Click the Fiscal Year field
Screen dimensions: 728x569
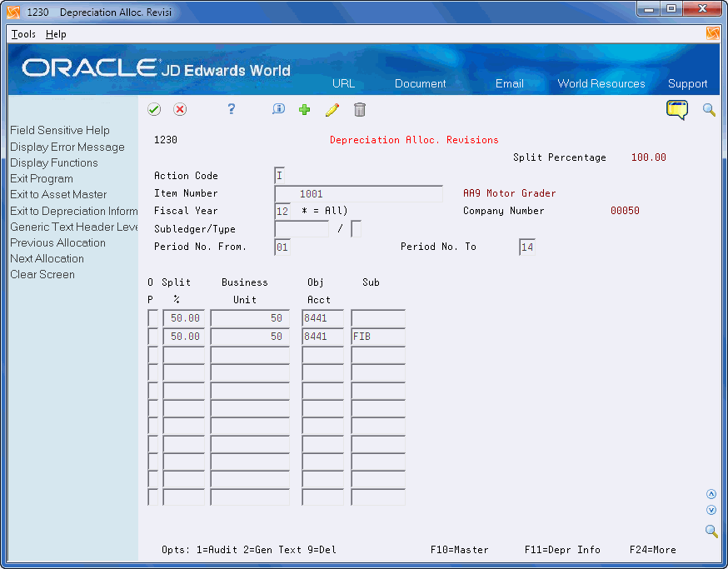click(x=282, y=212)
